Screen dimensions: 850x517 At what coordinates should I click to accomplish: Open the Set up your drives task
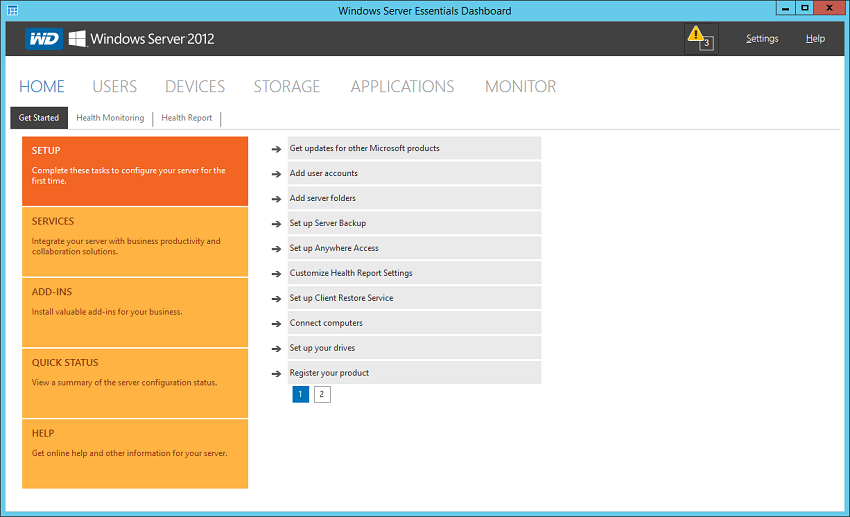coord(414,347)
